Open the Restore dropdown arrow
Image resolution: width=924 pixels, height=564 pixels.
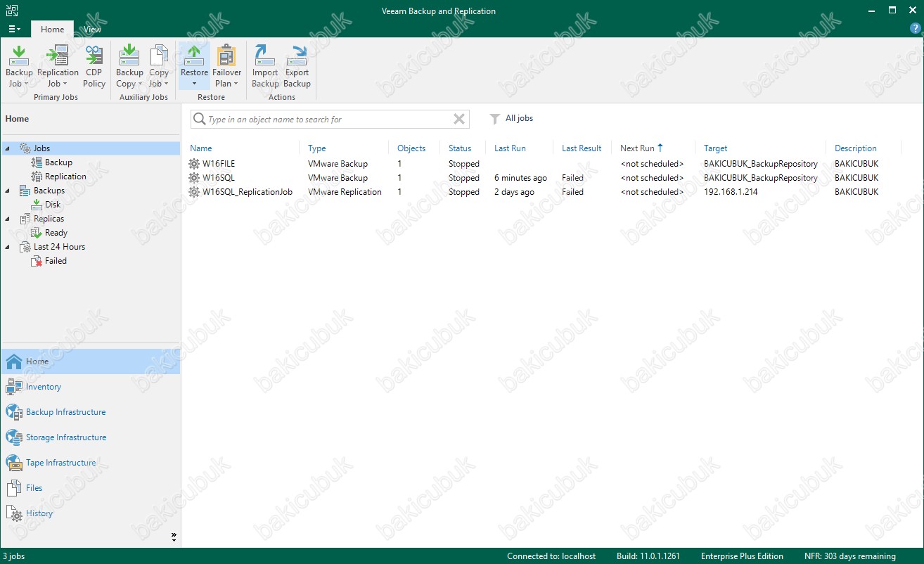point(194,84)
